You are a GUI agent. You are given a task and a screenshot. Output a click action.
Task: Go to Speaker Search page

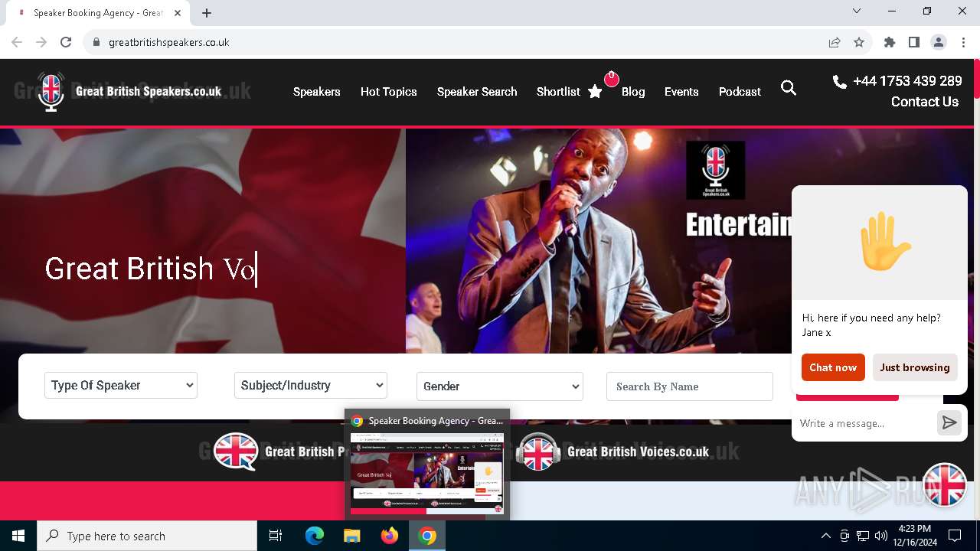pyautogui.click(x=477, y=92)
